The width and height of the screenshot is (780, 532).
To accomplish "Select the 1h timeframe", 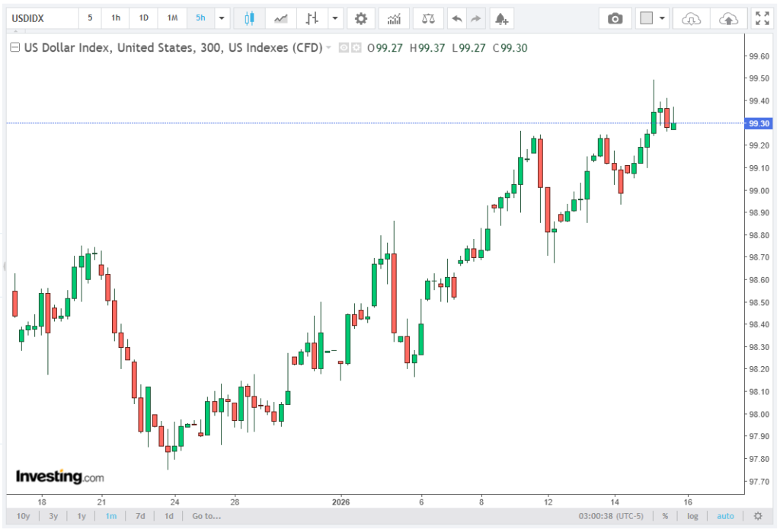I will 116,18.
